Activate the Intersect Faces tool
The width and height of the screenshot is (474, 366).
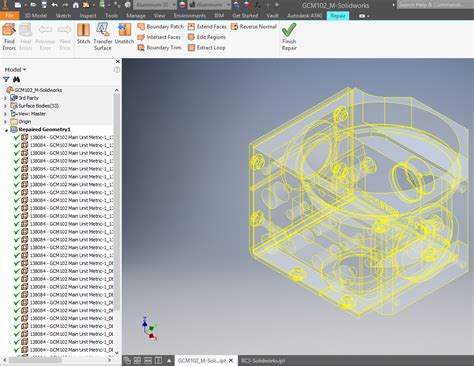click(159, 37)
